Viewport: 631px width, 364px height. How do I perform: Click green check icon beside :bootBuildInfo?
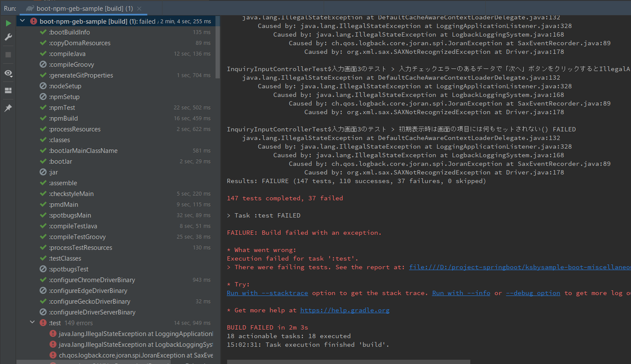point(43,33)
